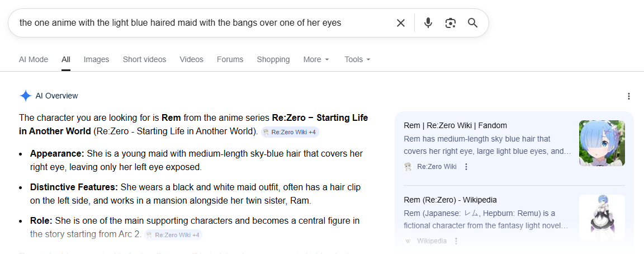Switch to AI Mode tab

(34, 60)
